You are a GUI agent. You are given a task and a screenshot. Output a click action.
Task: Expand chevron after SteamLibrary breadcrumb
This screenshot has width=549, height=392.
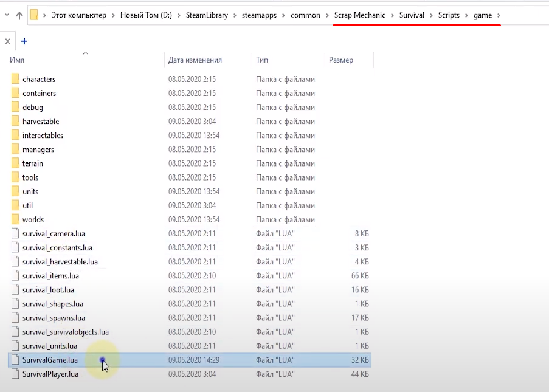click(235, 15)
